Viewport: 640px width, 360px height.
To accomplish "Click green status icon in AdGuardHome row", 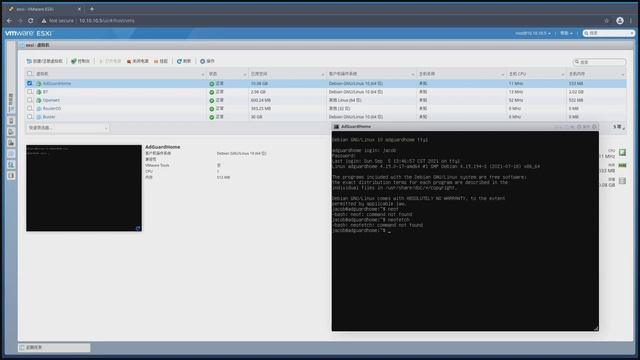I will (x=211, y=84).
